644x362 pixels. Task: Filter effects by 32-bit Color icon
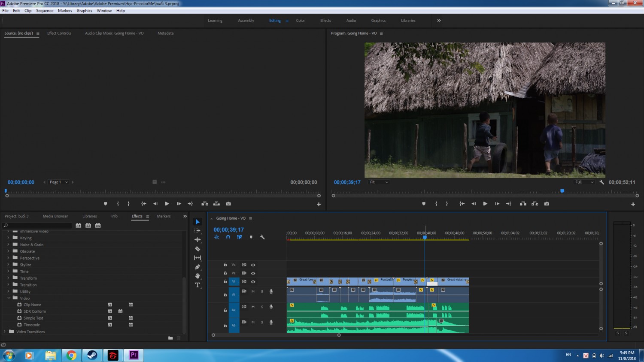pyautogui.click(x=88, y=226)
